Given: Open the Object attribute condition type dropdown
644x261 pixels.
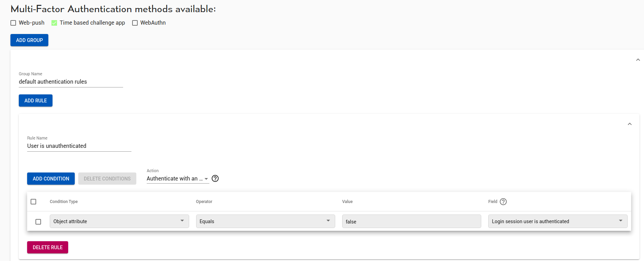Looking at the screenshot, I should coord(119,221).
